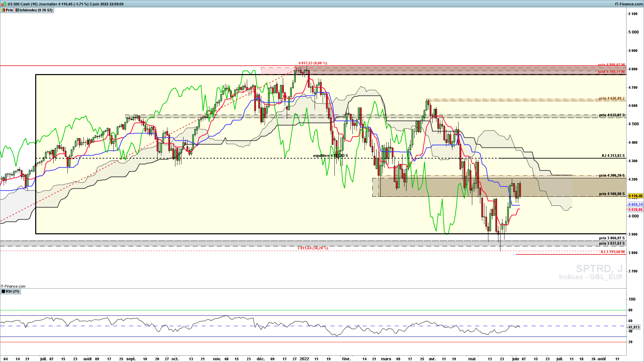Click the 'déc.' month label on time axis
This screenshot has width=644, height=362.
[x=261, y=359]
